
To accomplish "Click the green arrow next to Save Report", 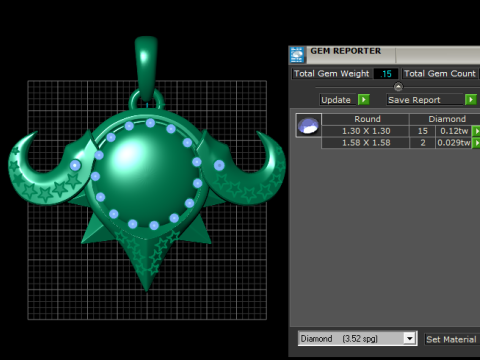I will (471, 100).
